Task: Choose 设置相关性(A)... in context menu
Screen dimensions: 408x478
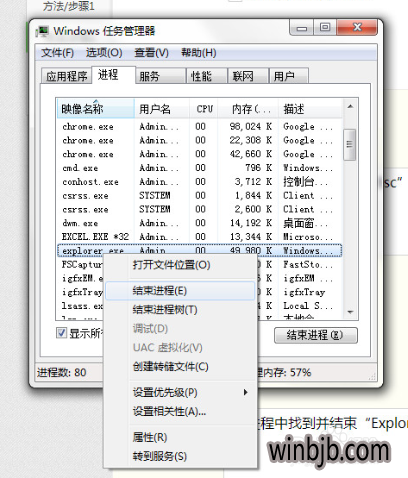Action: [x=180, y=412]
